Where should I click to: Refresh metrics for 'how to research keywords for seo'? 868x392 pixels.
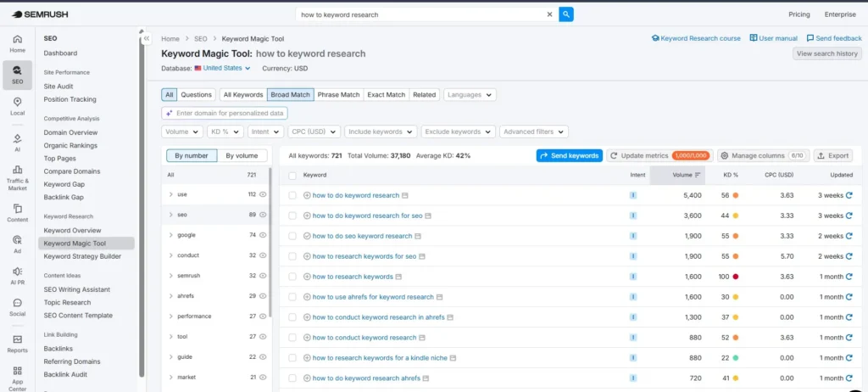[x=849, y=256]
